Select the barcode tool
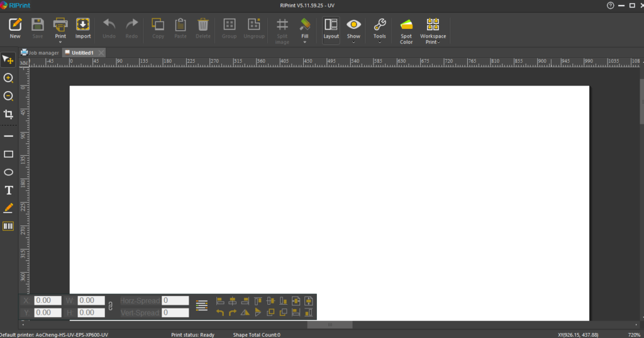The height and width of the screenshot is (338, 644). (8, 226)
